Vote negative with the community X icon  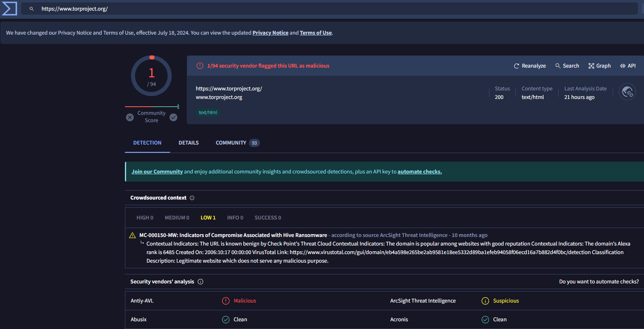point(130,117)
